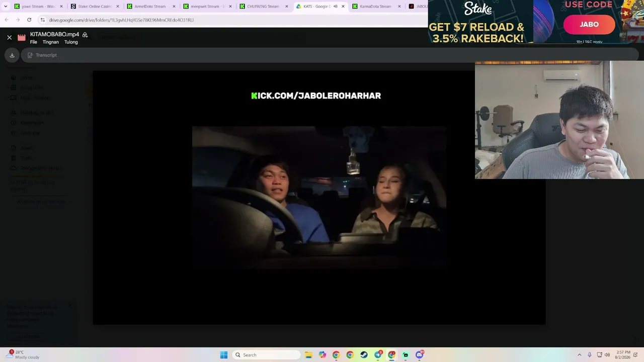Open the first Chrome taskbar icon
This screenshot has width=644, height=362.
tap(336, 355)
